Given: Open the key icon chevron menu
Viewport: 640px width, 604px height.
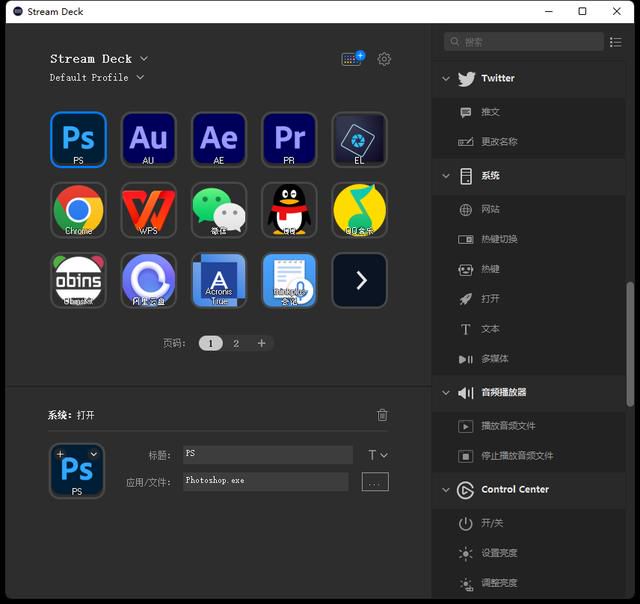Looking at the screenshot, I should click(94, 454).
